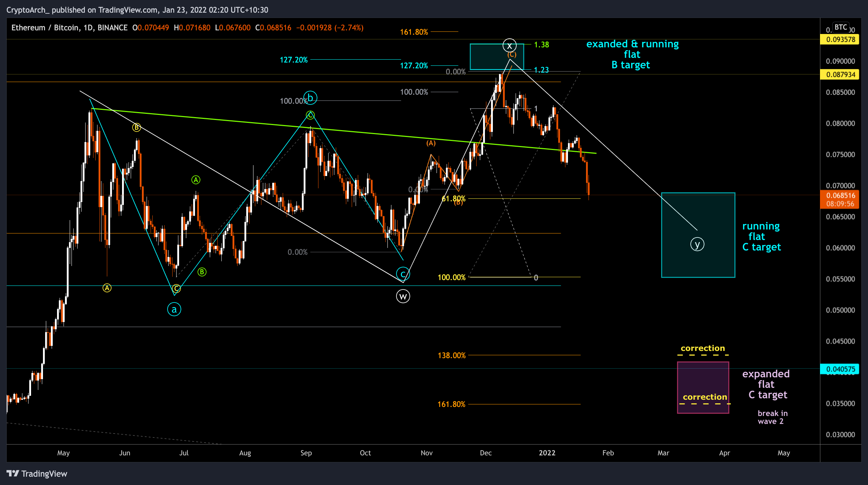The width and height of the screenshot is (868, 485).
Task: Click the 2022 label on time axis
Action: (547, 453)
